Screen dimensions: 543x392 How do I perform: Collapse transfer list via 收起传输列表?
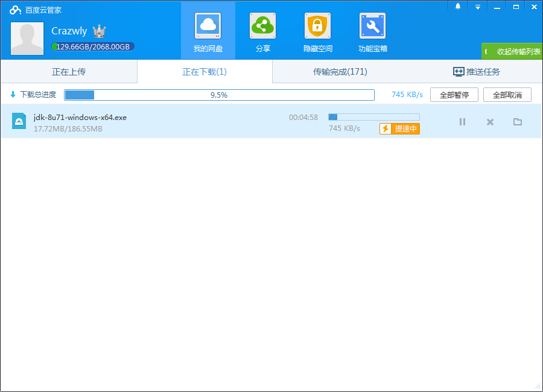(512, 52)
